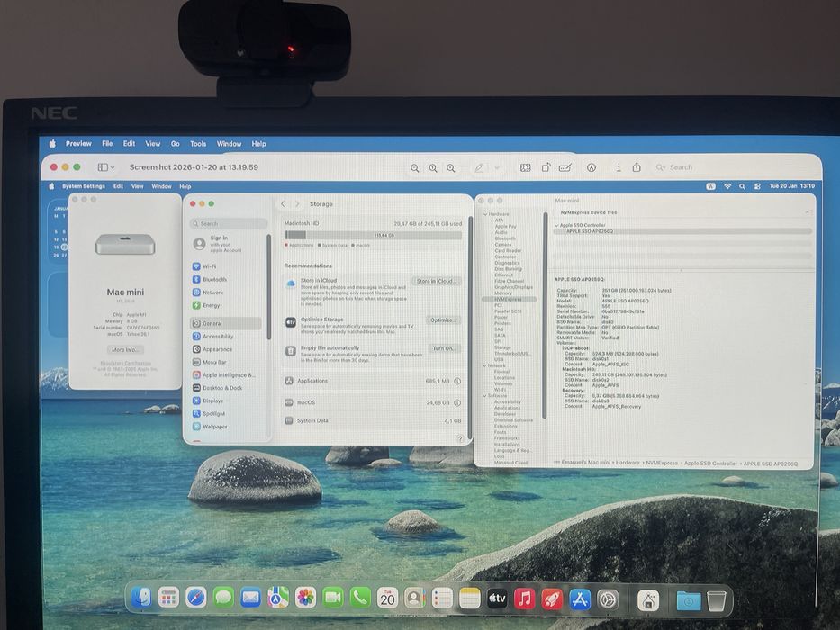Open the Apps launcher in the Dock
Viewport: 840px width, 630px height.
[168, 598]
